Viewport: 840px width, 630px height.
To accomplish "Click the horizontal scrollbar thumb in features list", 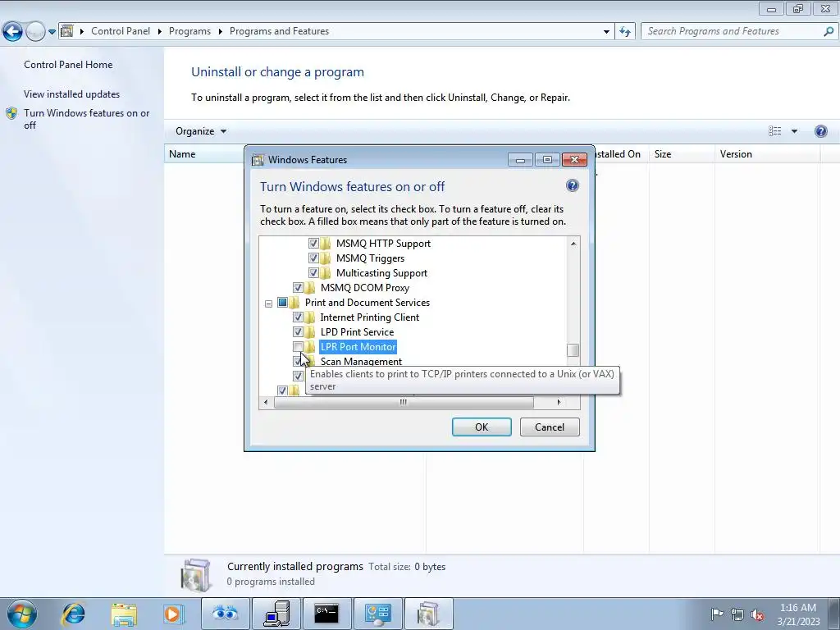I will tap(404, 402).
